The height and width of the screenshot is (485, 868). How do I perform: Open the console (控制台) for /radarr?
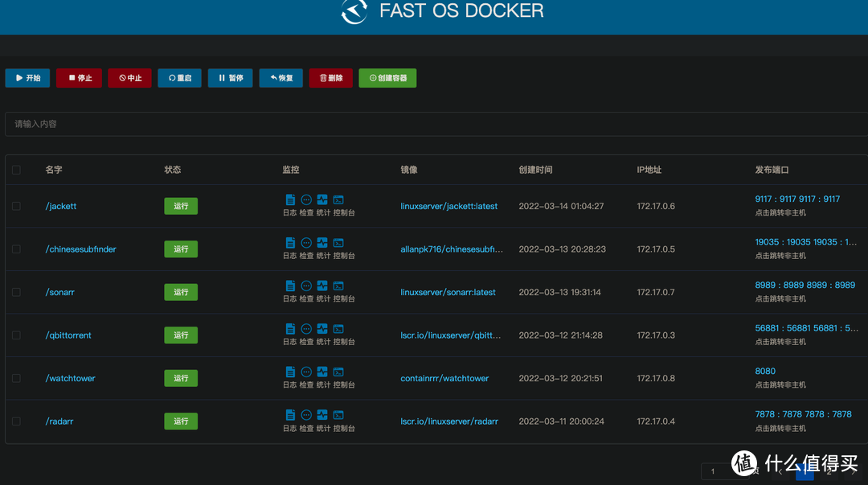[338, 415]
